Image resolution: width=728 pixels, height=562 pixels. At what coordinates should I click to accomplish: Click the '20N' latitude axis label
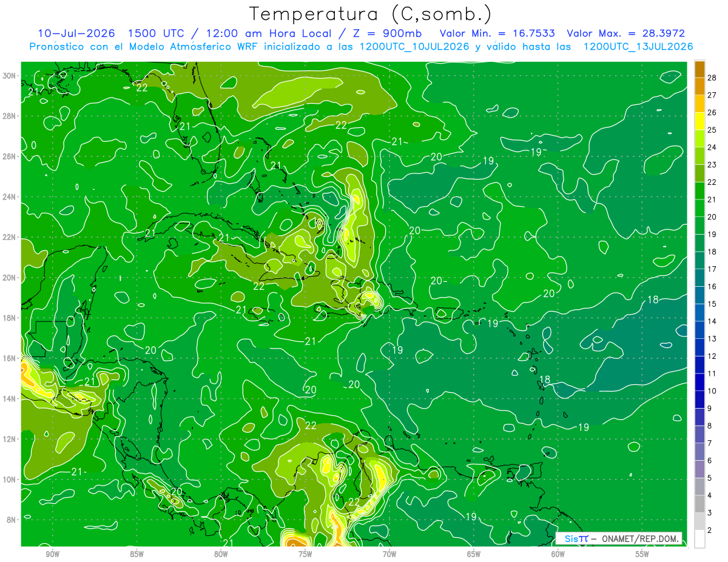(x=9, y=277)
